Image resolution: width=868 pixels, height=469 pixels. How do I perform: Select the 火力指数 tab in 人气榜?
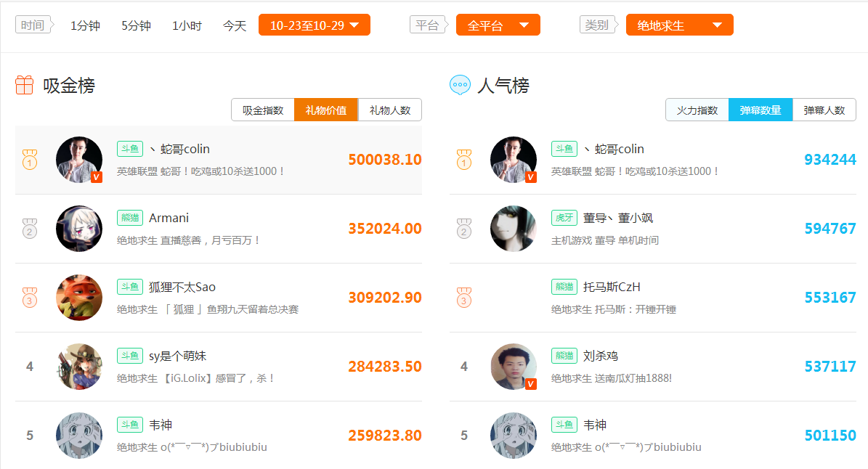point(697,110)
